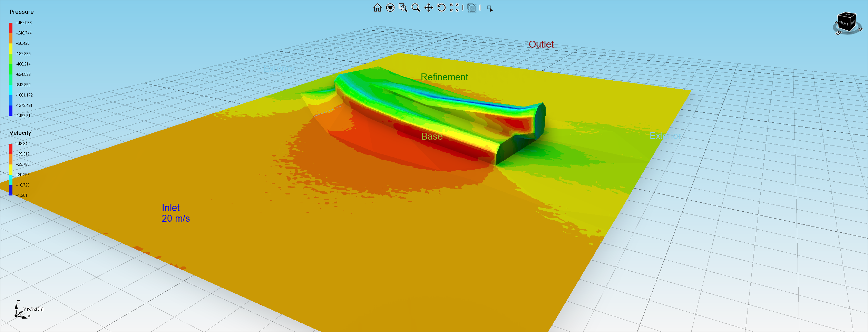Click the dark blue Velocity legend swatch

(11, 190)
